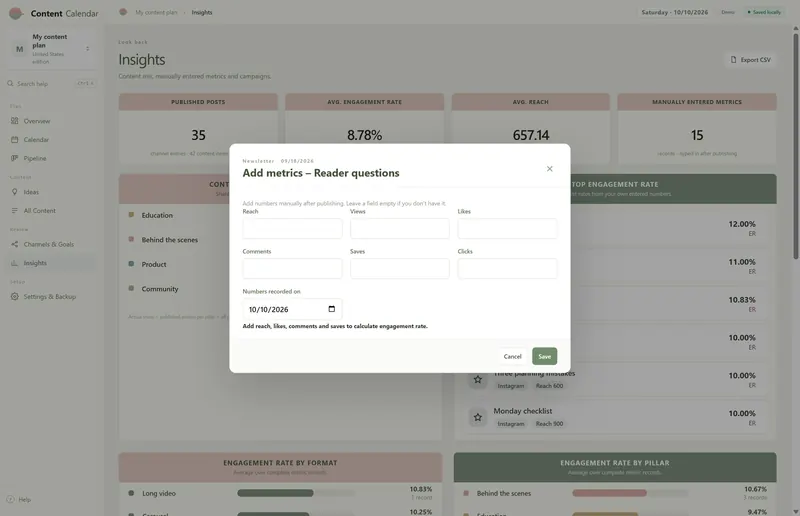
Task: Click the Settings gear icon
Action: click(x=14, y=297)
